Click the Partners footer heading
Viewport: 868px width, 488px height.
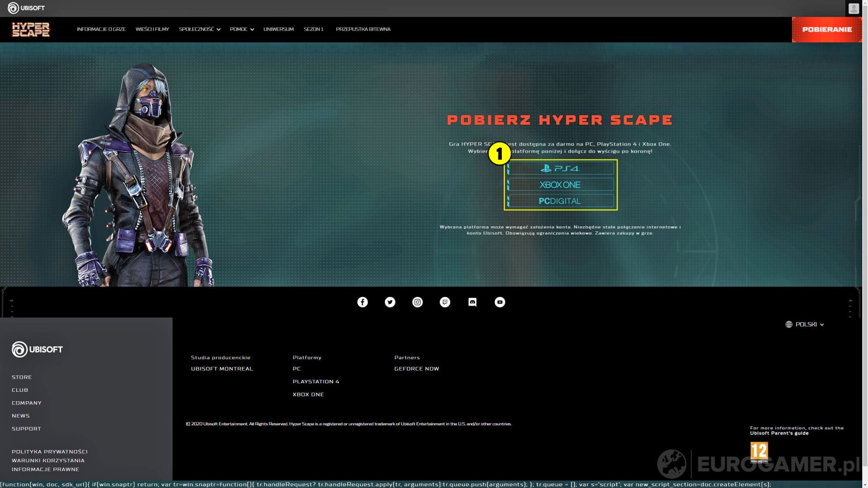pyautogui.click(x=407, y=357)
